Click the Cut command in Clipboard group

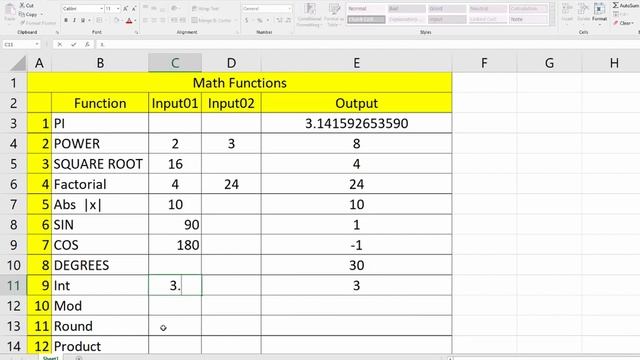[x=27, y=5]
